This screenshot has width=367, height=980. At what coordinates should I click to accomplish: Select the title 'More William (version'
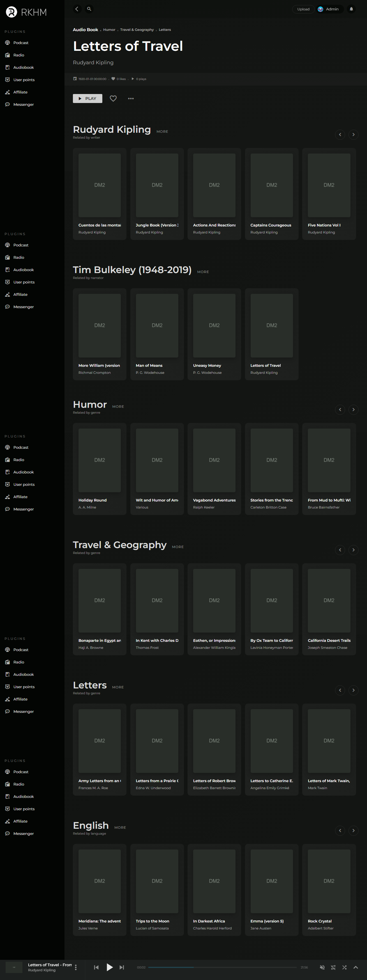point(99,366)
